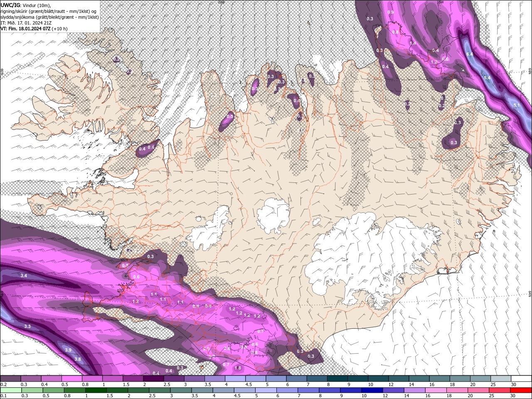Pick the dark teal 8 snow legend swatch
The width and height of the screenshot is (532, 399).
(x=337, y=379)
